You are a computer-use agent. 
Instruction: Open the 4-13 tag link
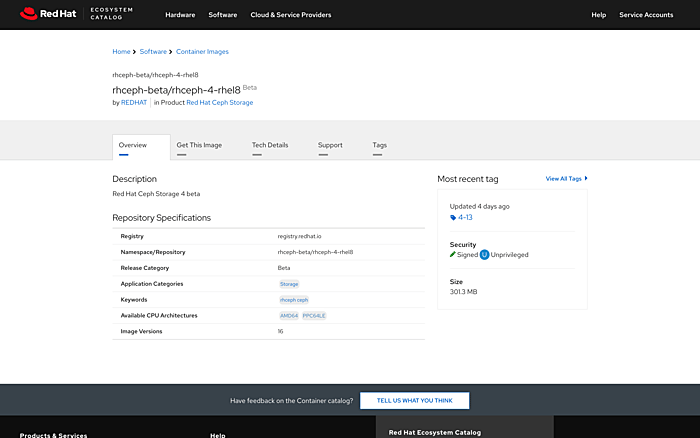pyautogui.click(x=465, y=217)
